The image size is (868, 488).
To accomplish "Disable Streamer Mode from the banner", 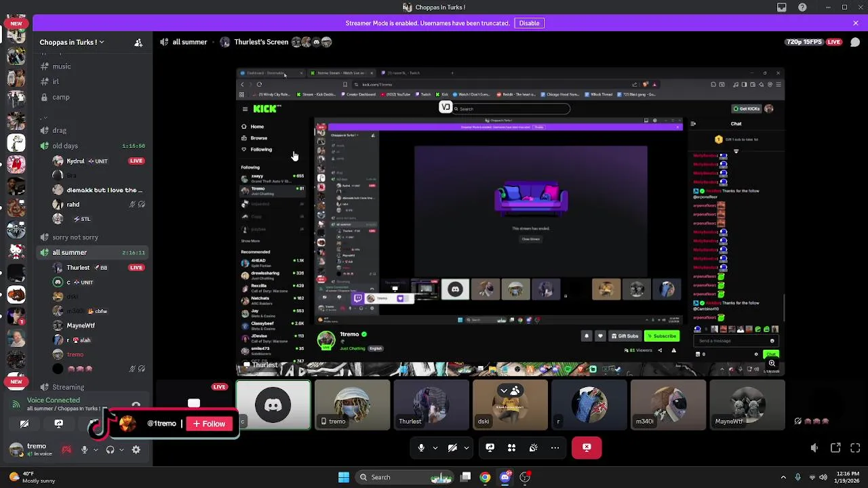I will (529, 23).
